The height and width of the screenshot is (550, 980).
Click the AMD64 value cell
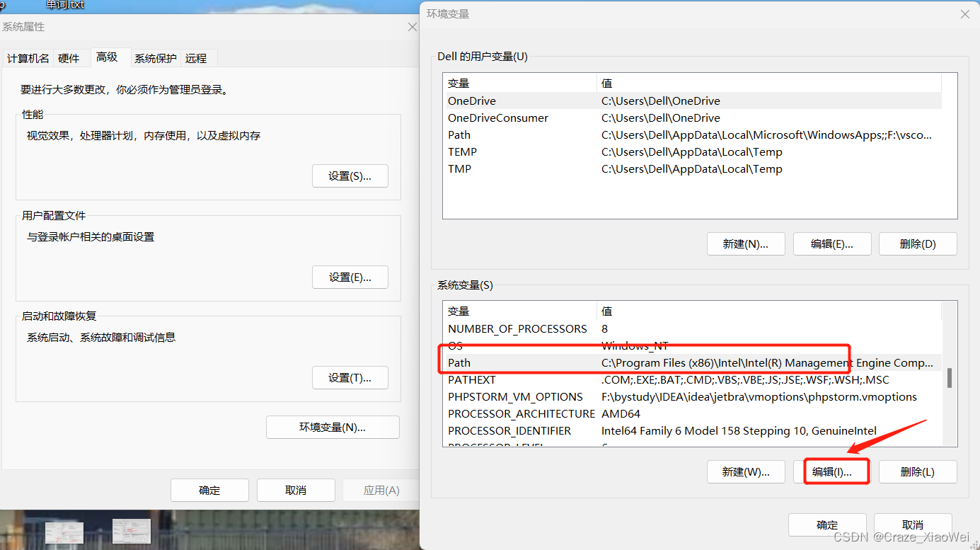621,414
